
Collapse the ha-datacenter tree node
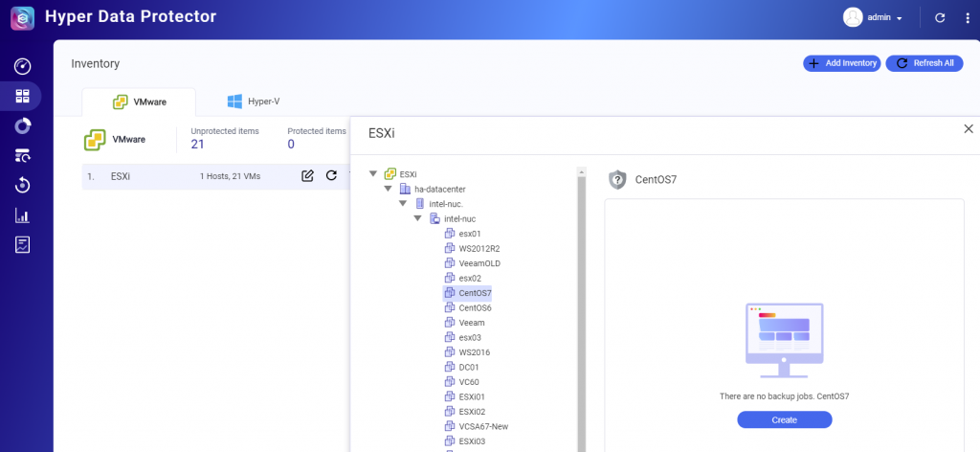click(388, 189)
